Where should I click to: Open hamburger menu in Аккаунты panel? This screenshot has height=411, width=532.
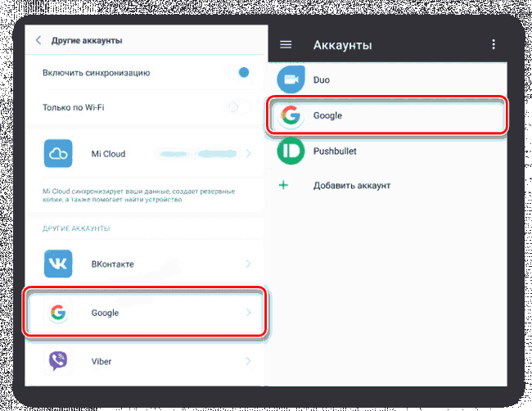(x=286, y=45)
